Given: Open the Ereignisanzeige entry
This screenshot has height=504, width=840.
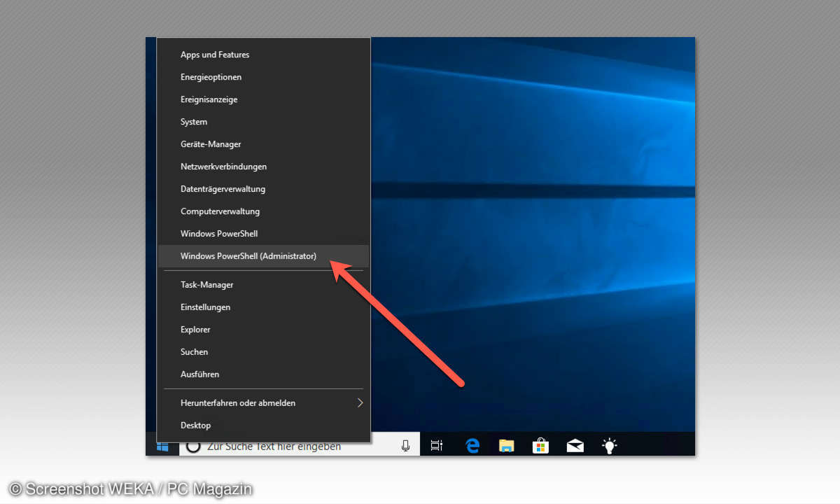Looking at the screenshot, I should tap(263, 99).
